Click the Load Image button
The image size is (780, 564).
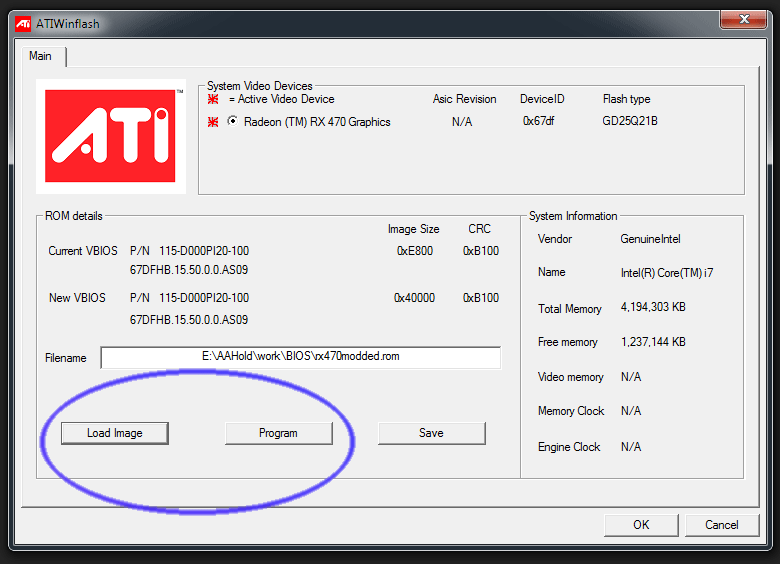pyautogui.click(x=115, y=433)
